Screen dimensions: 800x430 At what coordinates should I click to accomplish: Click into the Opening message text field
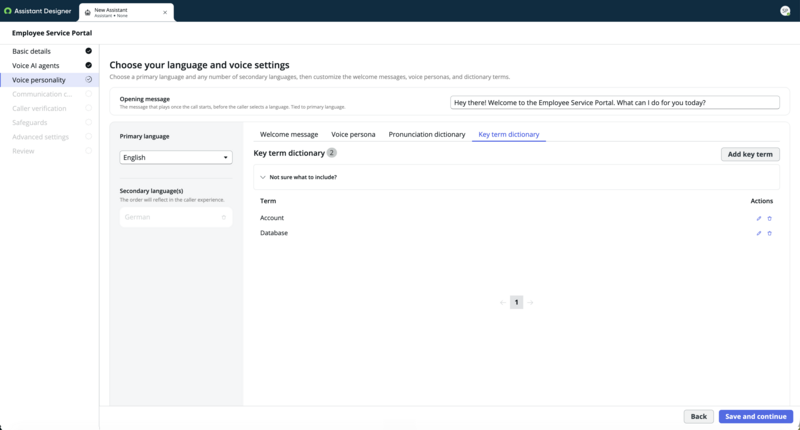pyautogui.click(x=615, y=103)
